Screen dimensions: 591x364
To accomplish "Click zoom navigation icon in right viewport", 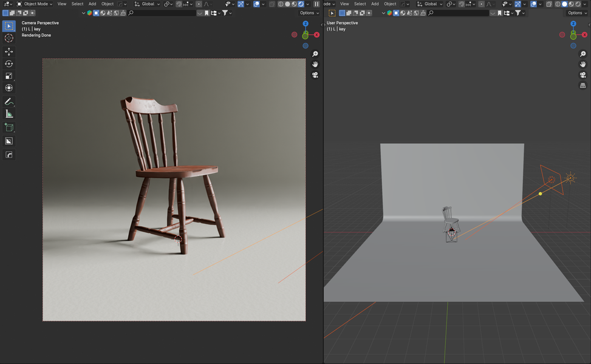I will [x=582, y=54].
